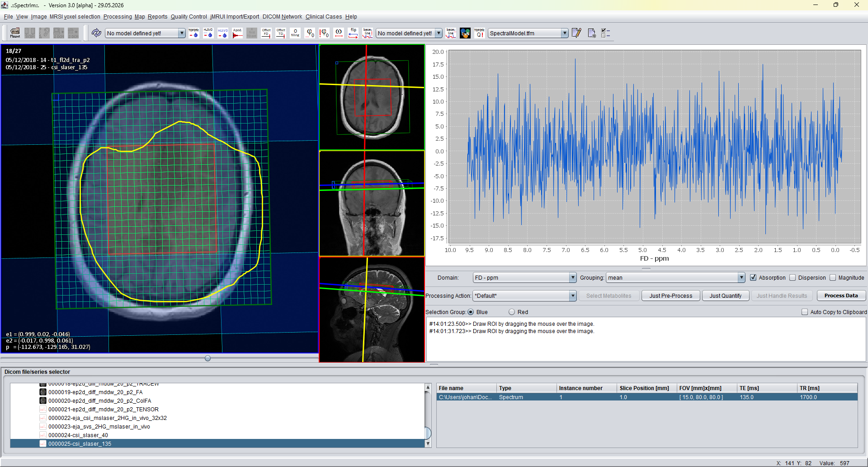Open the jMRUI Import/Export menu
Image resolution: width=868 pixels, height=467 pixels.
pos(235,17)
